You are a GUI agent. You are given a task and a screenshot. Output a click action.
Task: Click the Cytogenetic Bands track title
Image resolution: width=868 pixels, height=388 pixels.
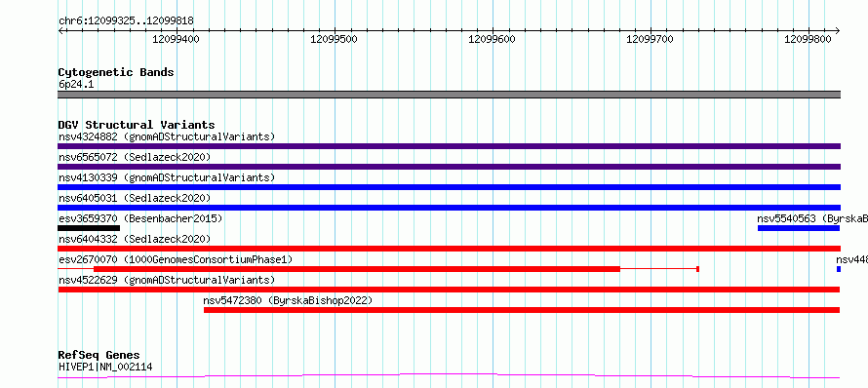116,72
